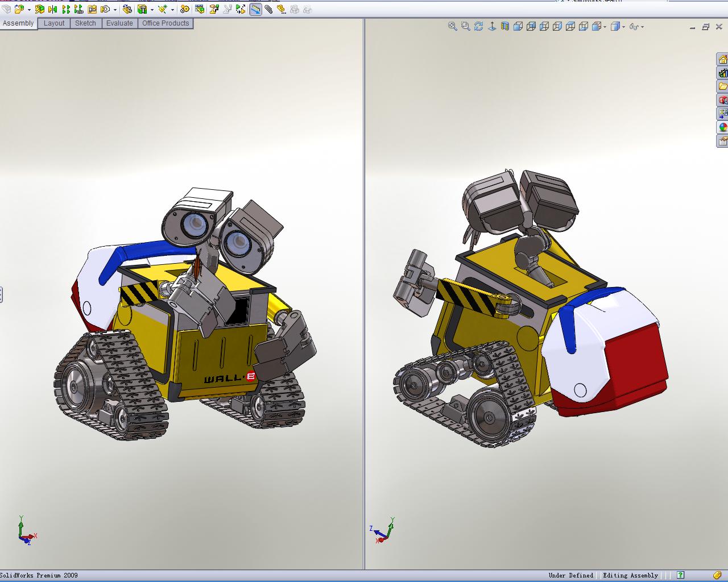This screenshot has width=728, height=582.
Task: Open the View Palette pane
Action: (x=722, y=114)
